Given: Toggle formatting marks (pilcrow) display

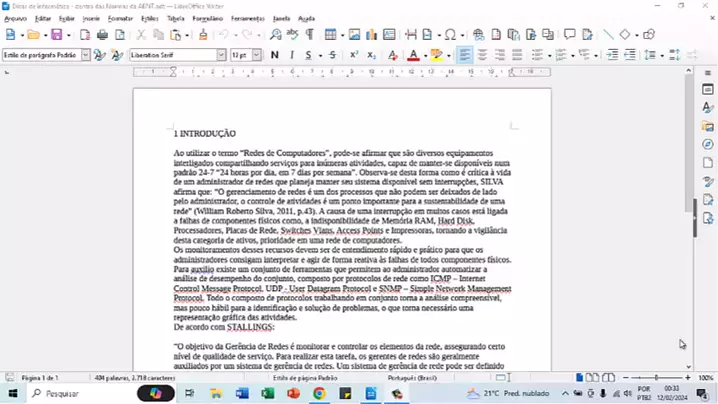Looking at the screenshot, I should coord(309,35).
